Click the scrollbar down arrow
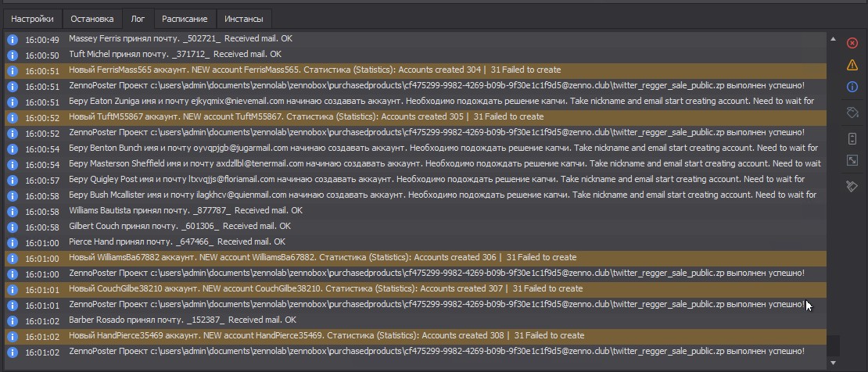868x372 pixels. coord(833,363)
